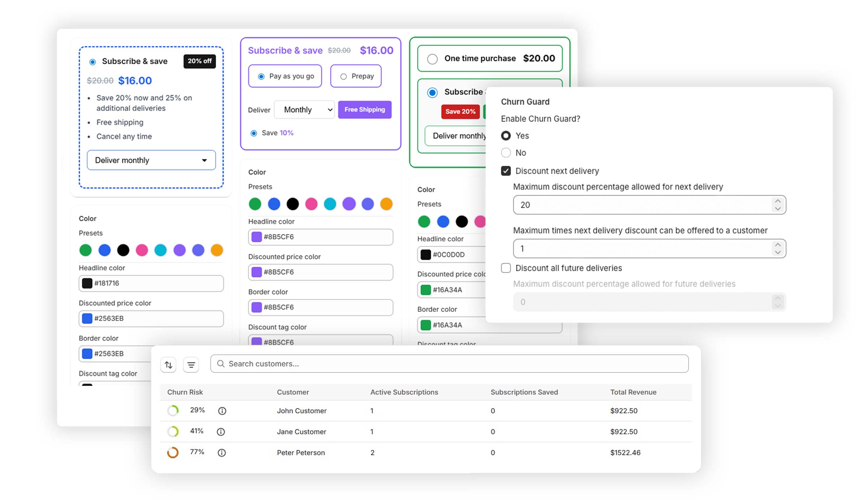
Task: Choose One time purchase radio in green widget
Action: coord(432,59)
